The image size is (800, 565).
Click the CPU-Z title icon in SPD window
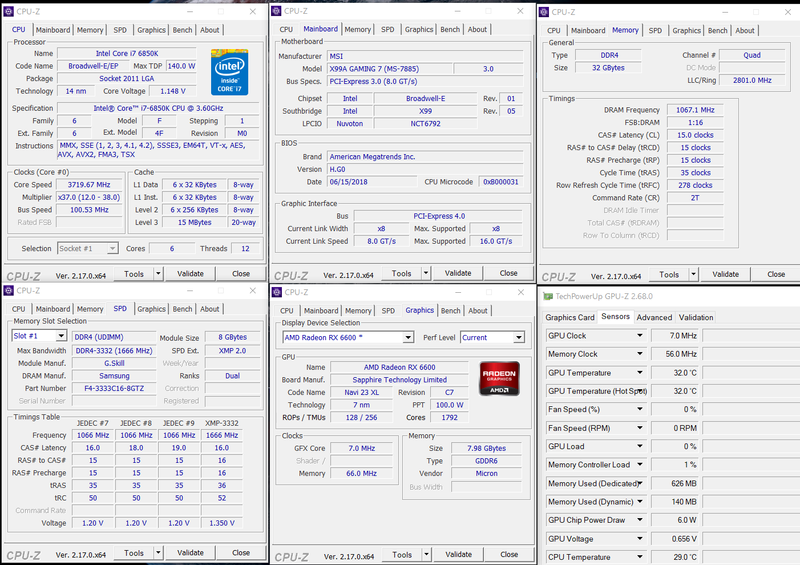[9, 290]
